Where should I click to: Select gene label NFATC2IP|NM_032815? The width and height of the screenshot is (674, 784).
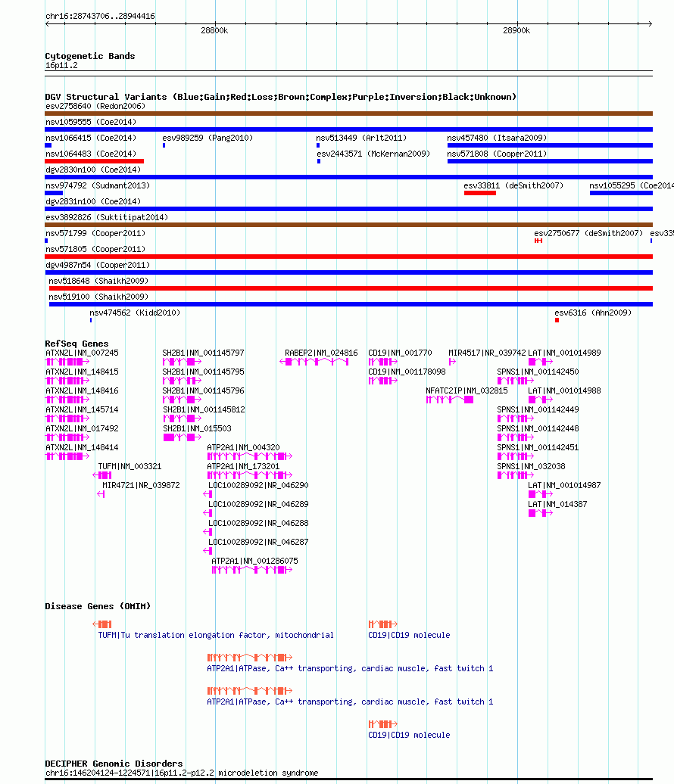point(466,391)
